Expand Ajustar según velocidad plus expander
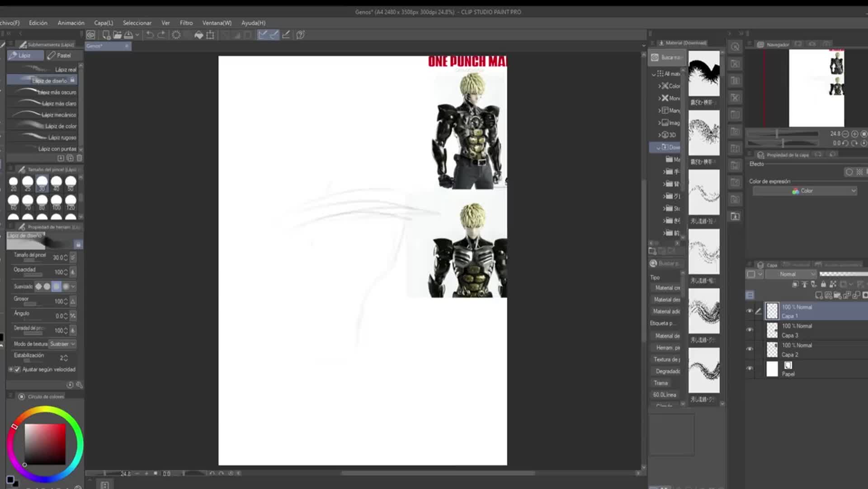 point(11,369)
